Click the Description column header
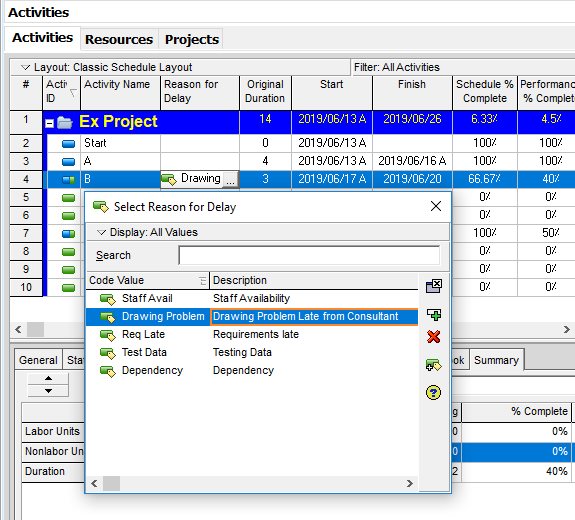Screen dimensions: 575x520 click(x=314, y=281)
